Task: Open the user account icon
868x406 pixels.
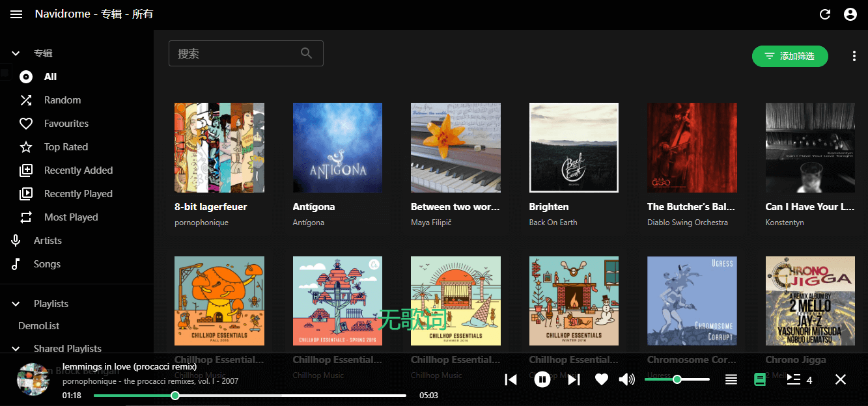Action: (x=850, y=14)
